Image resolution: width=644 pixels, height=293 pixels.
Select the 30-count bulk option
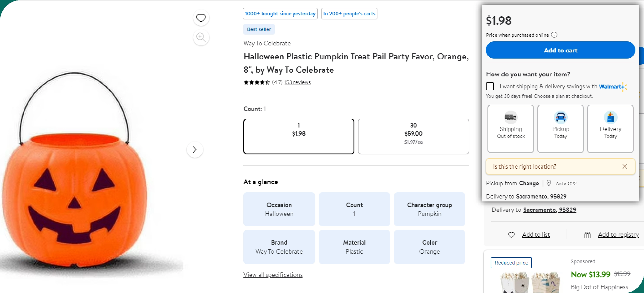(x=414, y=136)
